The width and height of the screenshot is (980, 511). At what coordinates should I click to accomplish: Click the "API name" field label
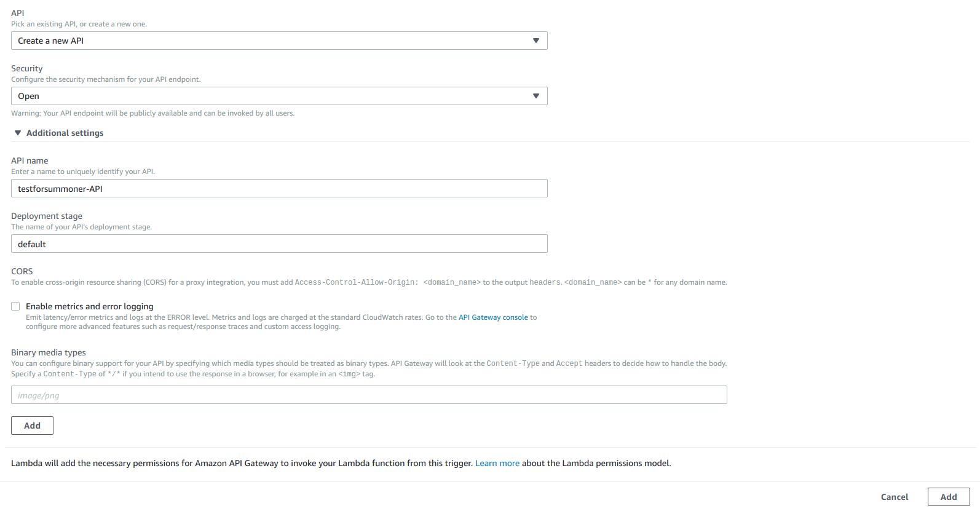(x=30, y=160)
